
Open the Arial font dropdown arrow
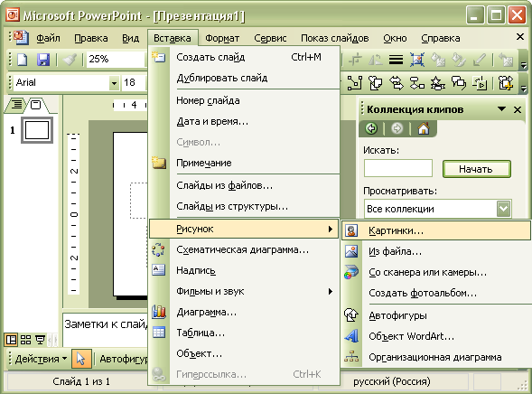click(x=114, y=83)
